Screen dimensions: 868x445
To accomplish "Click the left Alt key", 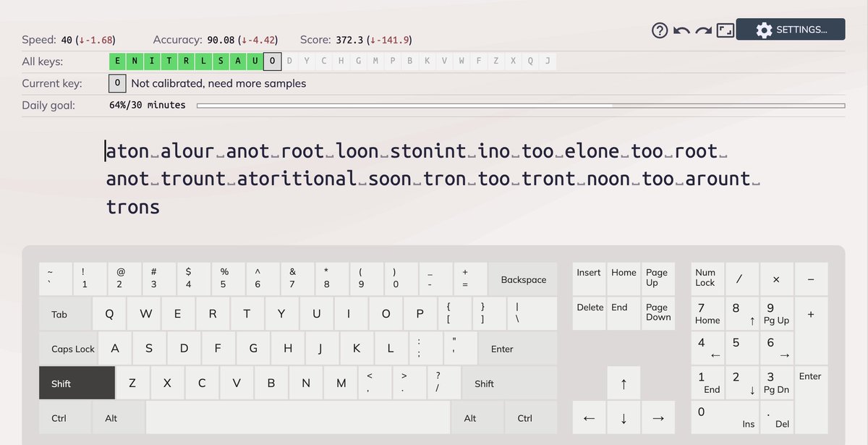I will click(119, 418).
